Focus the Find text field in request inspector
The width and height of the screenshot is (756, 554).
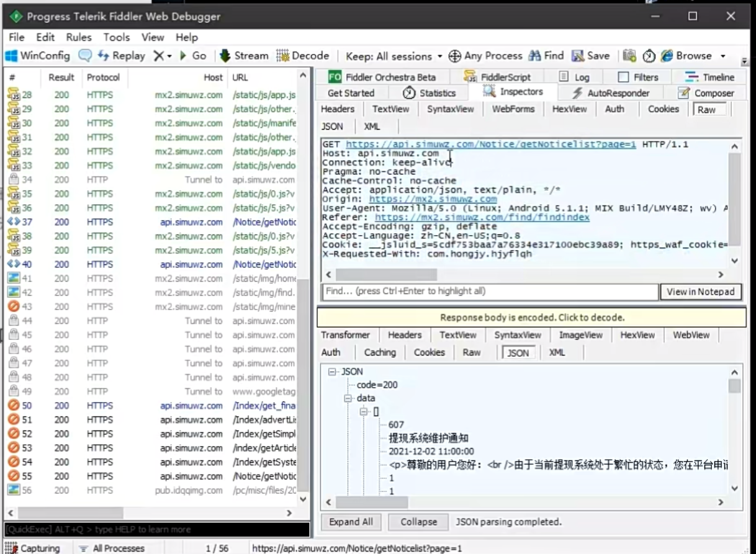click(490, 292)
